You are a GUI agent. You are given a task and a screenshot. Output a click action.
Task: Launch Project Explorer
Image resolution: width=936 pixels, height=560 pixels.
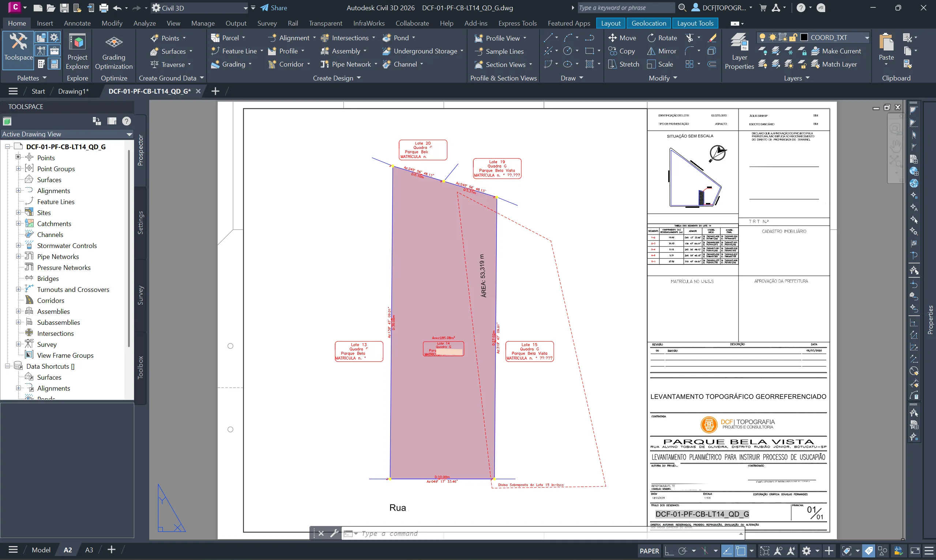tap(77, 51)
